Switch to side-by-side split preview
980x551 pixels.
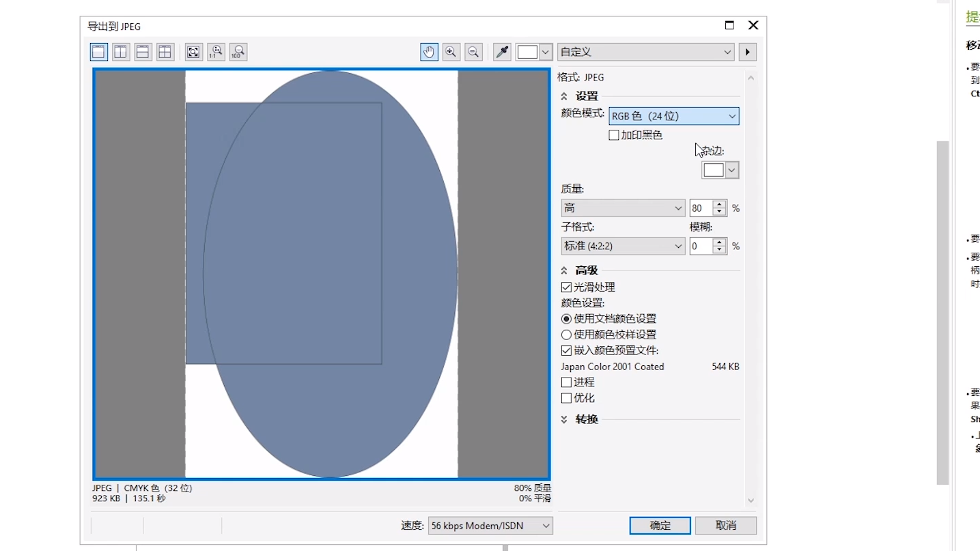[121, 52]
